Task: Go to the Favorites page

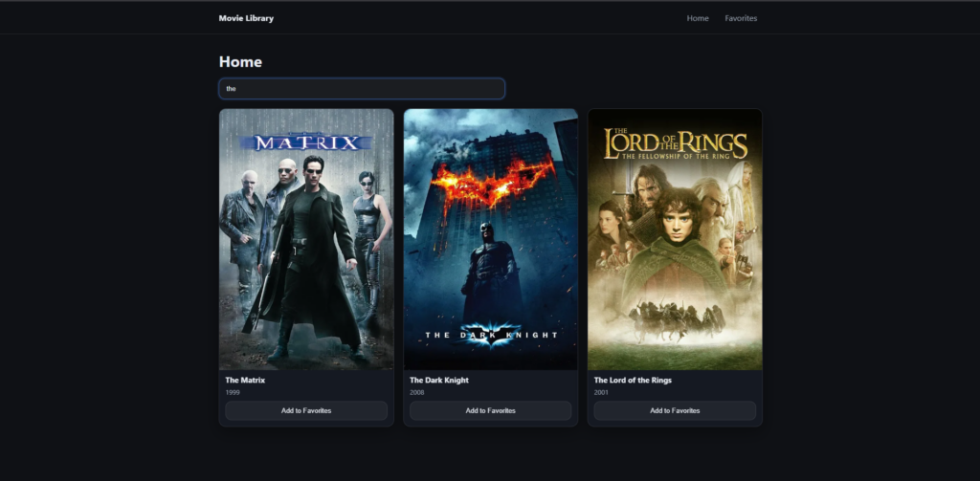Action: 741,18
